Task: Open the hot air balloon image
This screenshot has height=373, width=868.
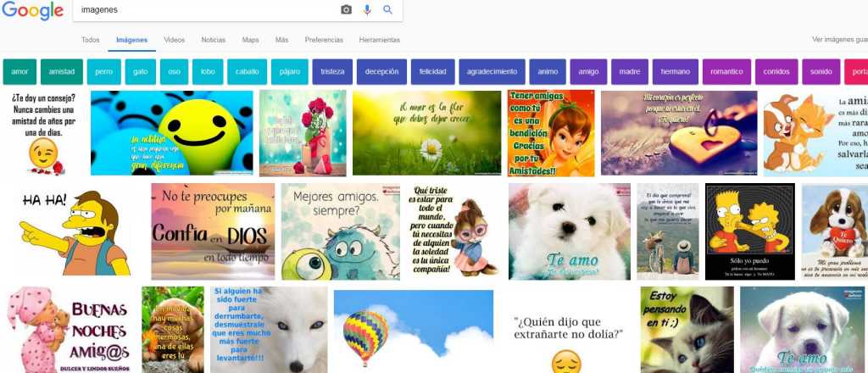Action: 414,330
